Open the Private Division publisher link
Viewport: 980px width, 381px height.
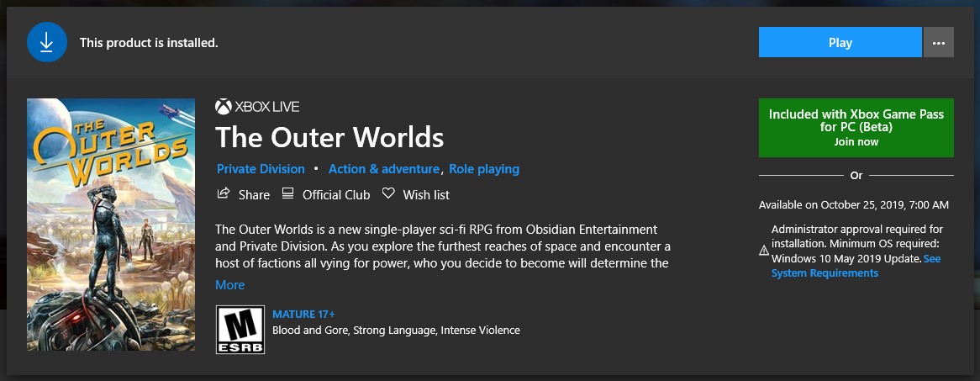point(261,169)
